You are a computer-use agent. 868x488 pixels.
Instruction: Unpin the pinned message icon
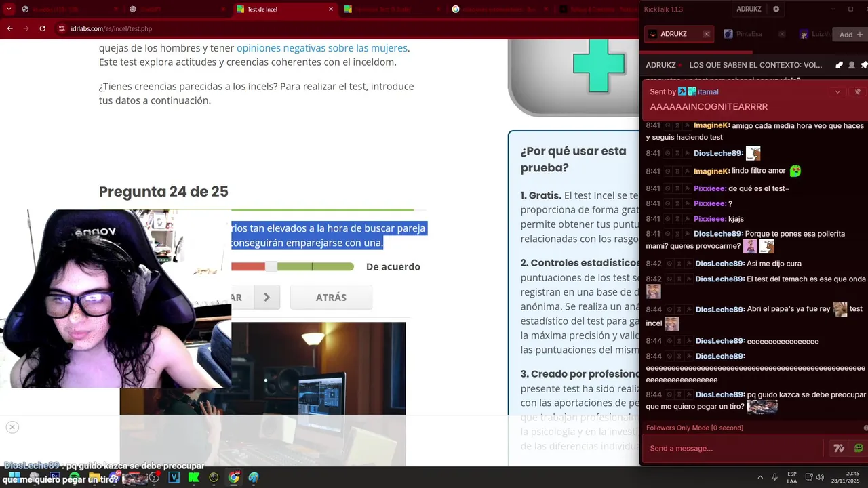pos(857,91)
